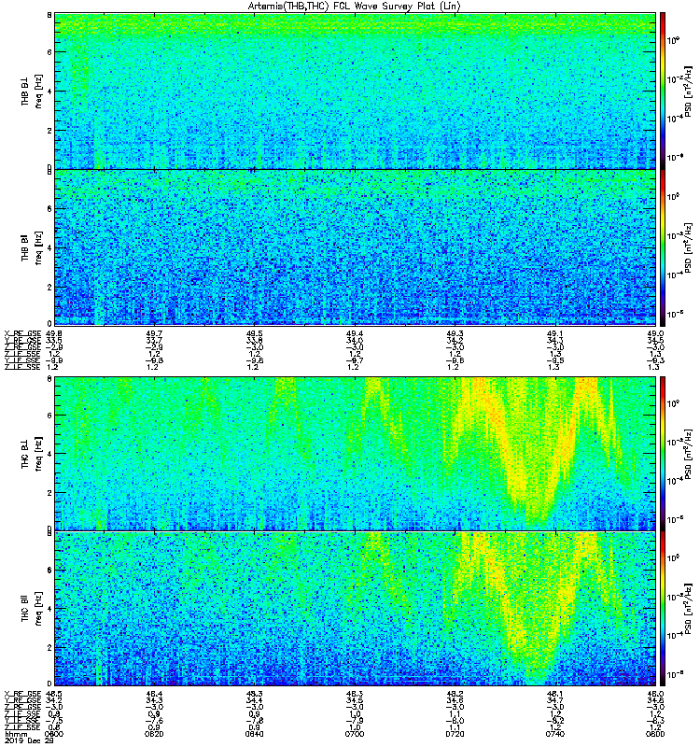Click the X_RE_GSE value 49.1

point(554,333)
